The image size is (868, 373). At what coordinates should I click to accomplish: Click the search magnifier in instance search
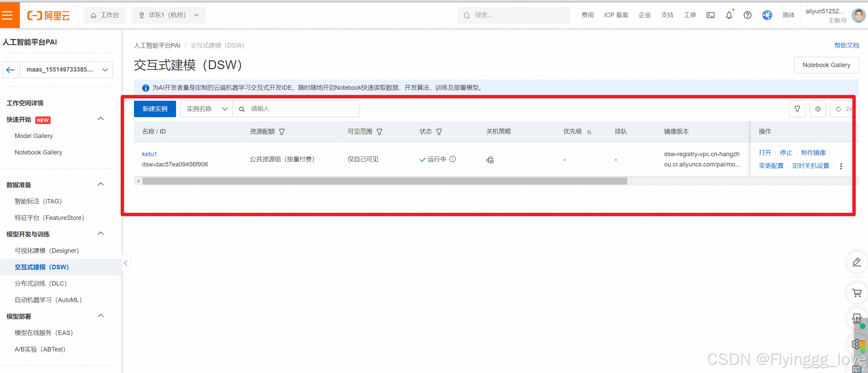(241, 109)
